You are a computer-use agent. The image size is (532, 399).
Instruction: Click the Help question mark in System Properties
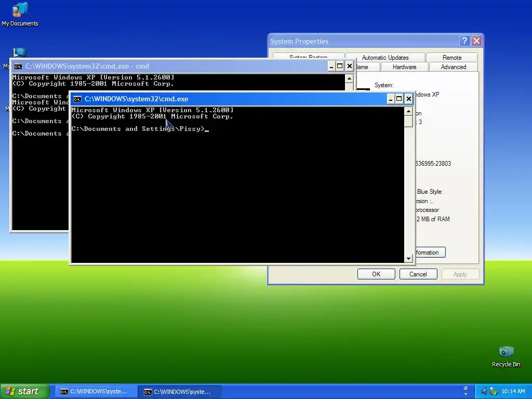coord(464,41)
